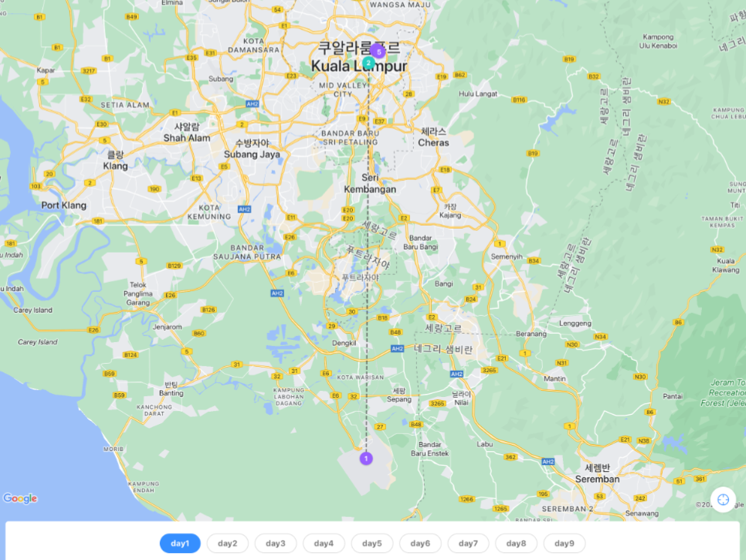Viewport: 746px width, 560px height.
Task: Click the Port Klang label
Action: pyautogui.click(x=64, y=205)
